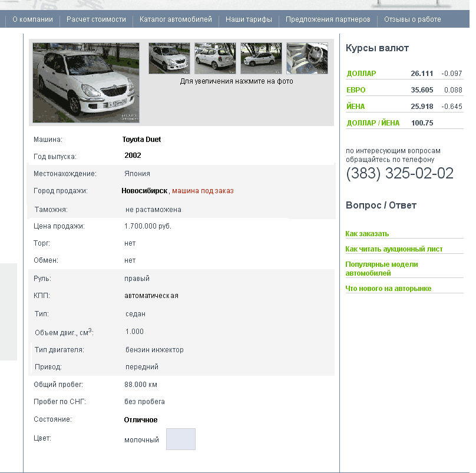
Task: Open 'Каталог автомобилей' in the navigation bar
Action: (176, 19)
